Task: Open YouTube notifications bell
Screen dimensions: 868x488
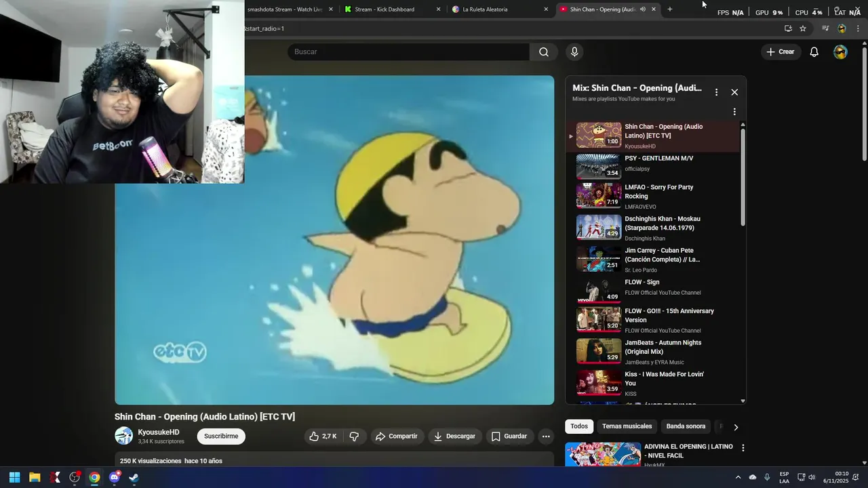Action: (814, 52)
